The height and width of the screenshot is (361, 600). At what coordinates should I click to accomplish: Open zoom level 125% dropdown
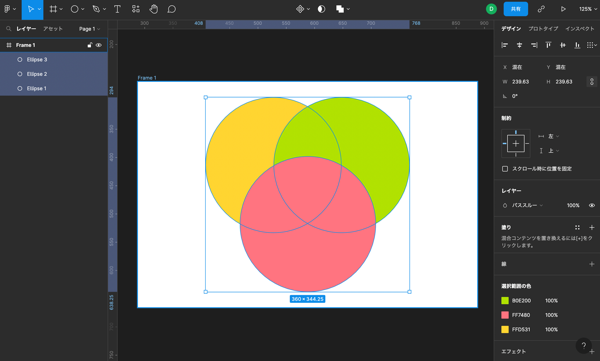[x=587, y=9]
